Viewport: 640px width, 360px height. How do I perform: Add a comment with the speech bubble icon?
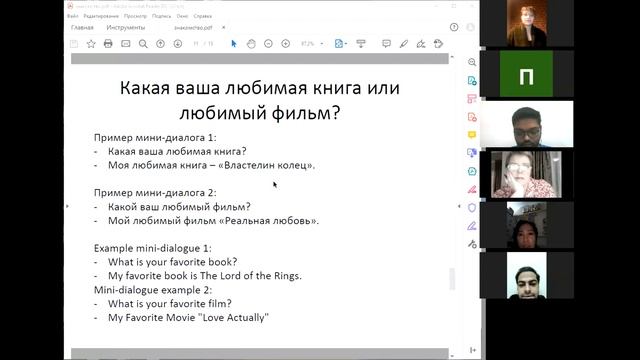click(x=386, y=44)
